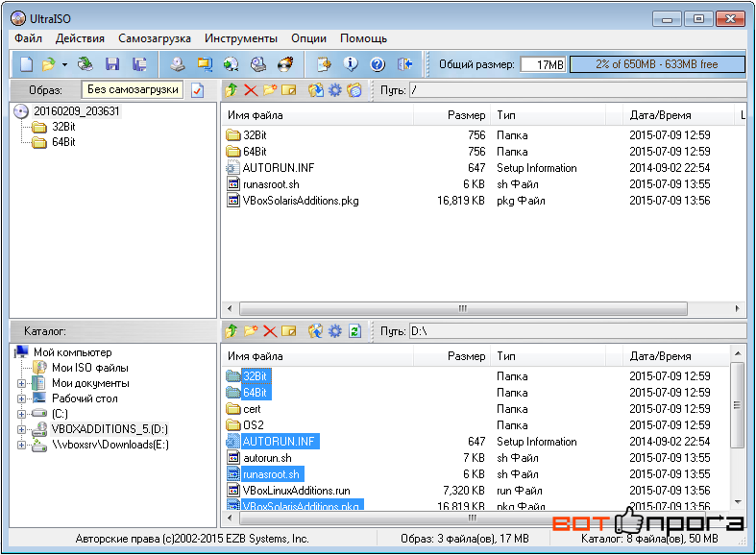Click the catalog pane red X Delete icon
Screen dimensions: 756x555
click(270, 331)
